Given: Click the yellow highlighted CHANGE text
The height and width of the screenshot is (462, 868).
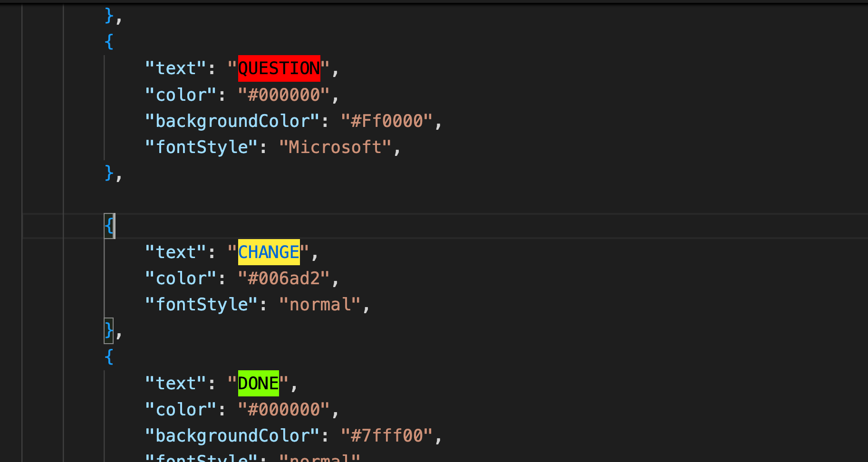Looking at the screenshot, I should tap(269, 252).
